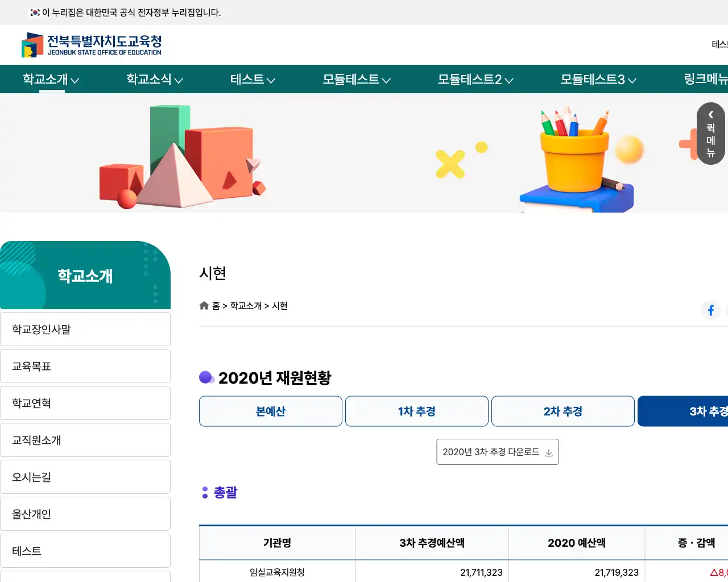This screenshot has height=582, width=728.
Task: Click the 학교소개 sidebar title banner
Action: [85, 275]
